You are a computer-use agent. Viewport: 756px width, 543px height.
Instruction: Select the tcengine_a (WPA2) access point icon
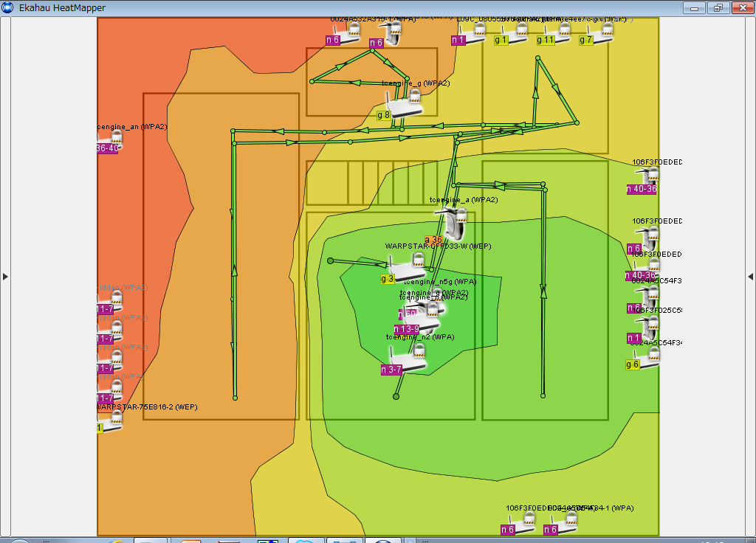coord(454,224)
